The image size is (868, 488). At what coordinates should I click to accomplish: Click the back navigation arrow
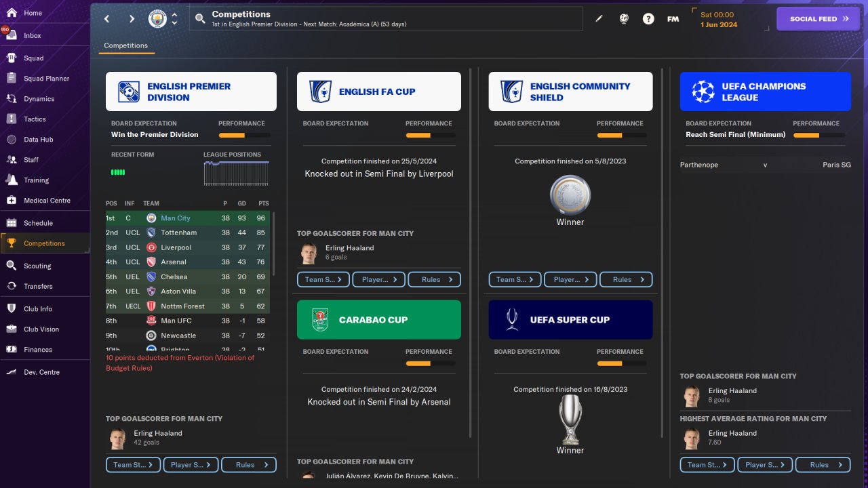(x=107, y=19)
